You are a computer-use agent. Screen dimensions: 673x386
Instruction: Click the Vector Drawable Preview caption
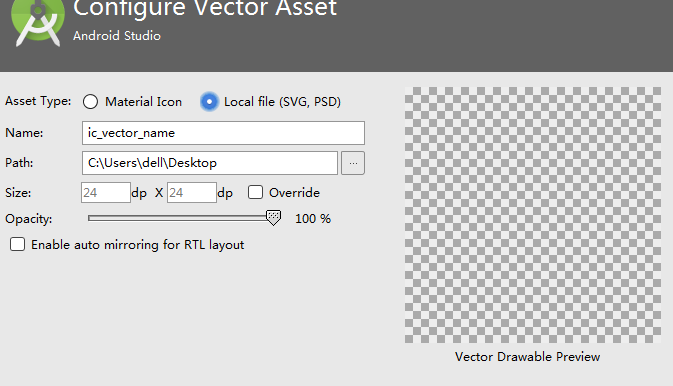(527, 357)
